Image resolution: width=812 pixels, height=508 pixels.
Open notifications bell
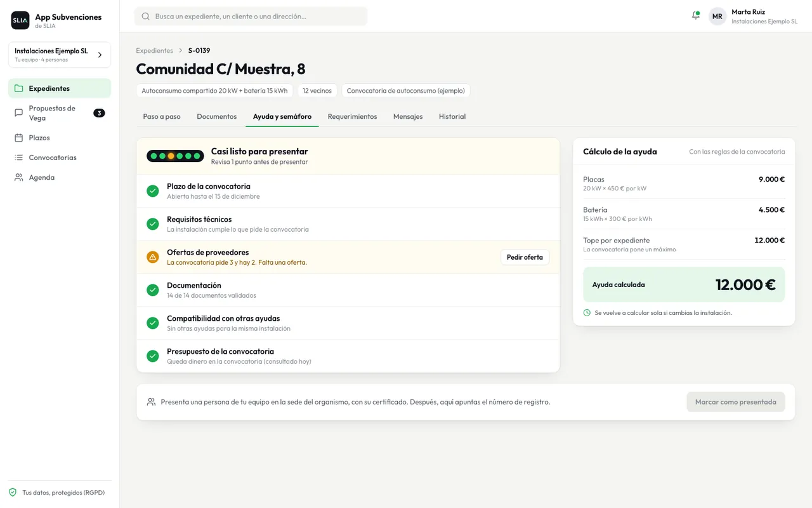[696, 16]
